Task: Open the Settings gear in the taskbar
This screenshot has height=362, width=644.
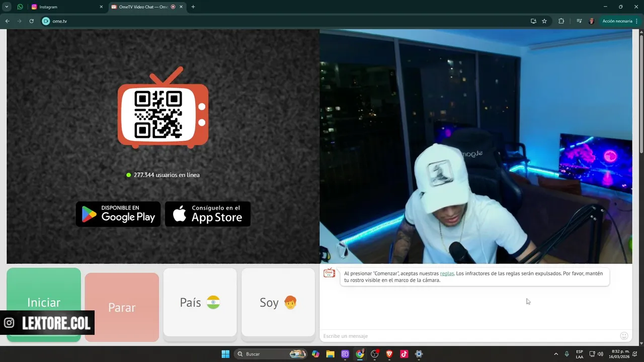Action: coord(419,354)
